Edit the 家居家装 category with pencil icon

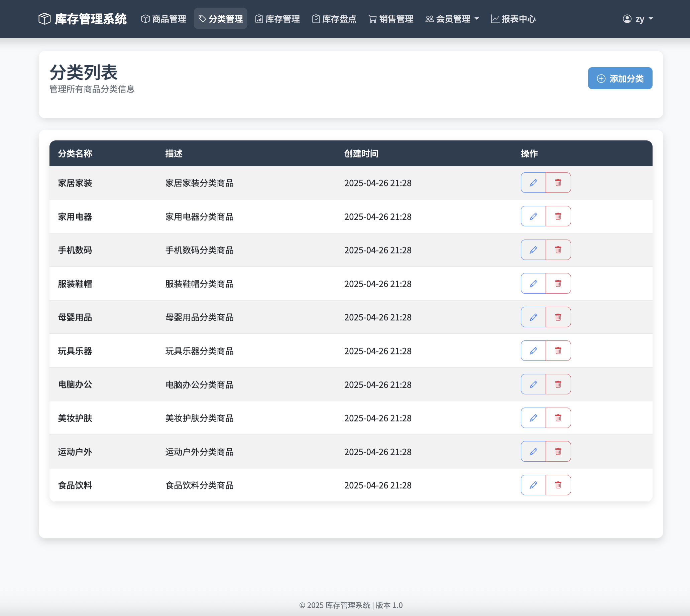click(x=533, y=183)
